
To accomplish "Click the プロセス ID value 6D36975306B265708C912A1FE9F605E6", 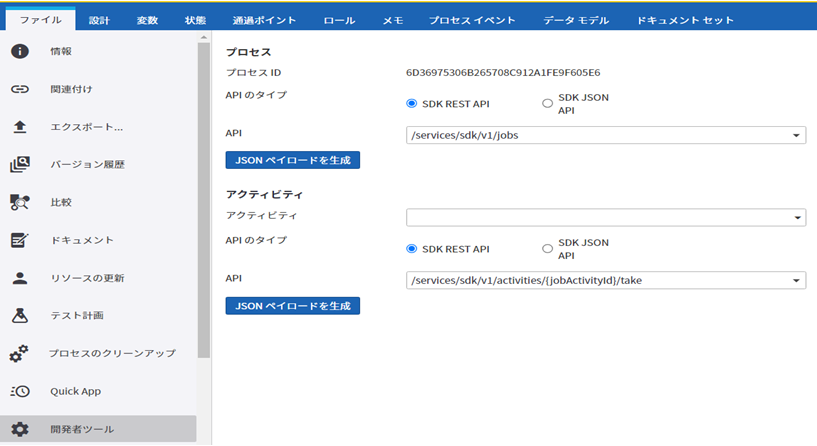I will tap(503, 72).
